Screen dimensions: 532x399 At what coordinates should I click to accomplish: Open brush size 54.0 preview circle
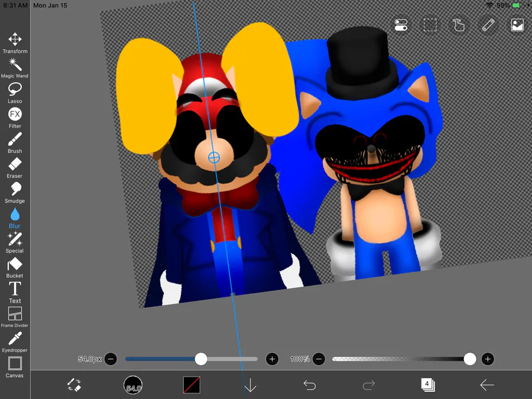pyautogui.click(x=133, y=385)
